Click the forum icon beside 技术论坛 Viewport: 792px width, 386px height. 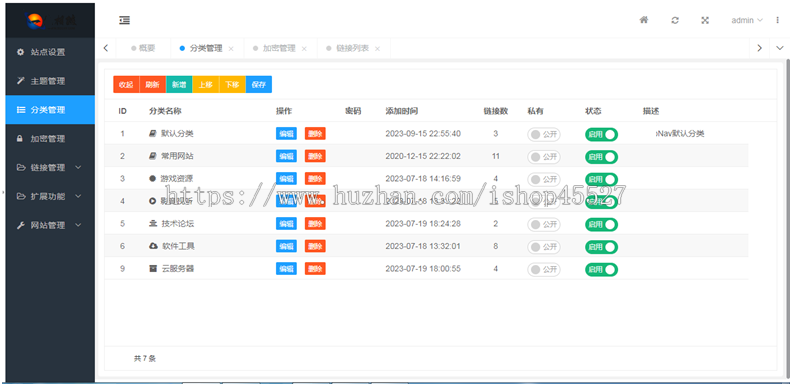click(x=153, y=224)
